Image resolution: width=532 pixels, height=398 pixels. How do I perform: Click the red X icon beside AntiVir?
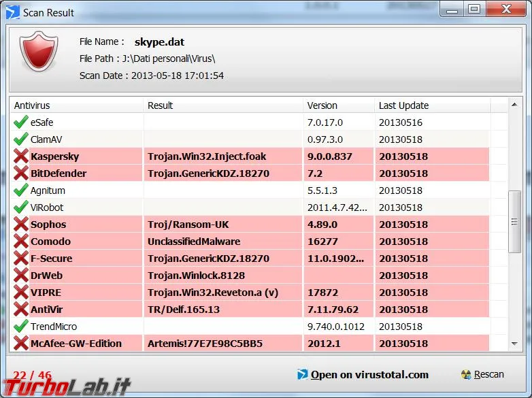pyautogui.click(x=20, y=309)
